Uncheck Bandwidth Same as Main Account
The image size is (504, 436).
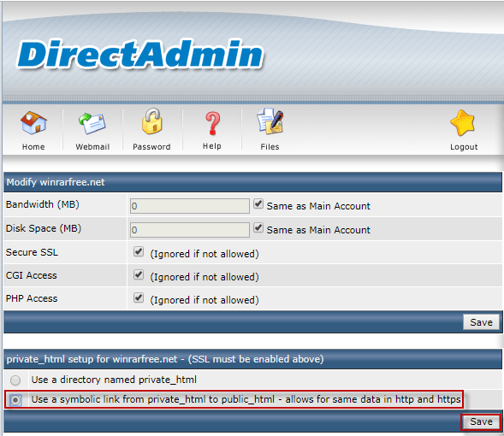point(258,203)
